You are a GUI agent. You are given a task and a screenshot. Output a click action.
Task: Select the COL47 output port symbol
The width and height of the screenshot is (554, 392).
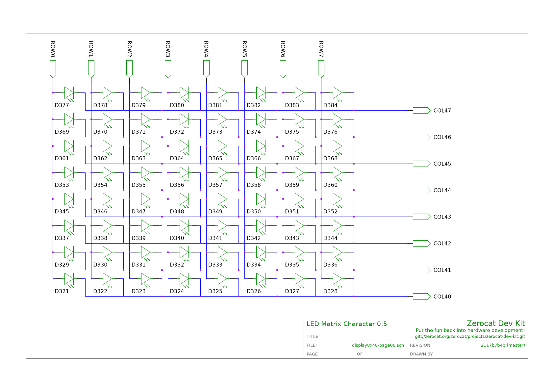(x=421, y=111)
